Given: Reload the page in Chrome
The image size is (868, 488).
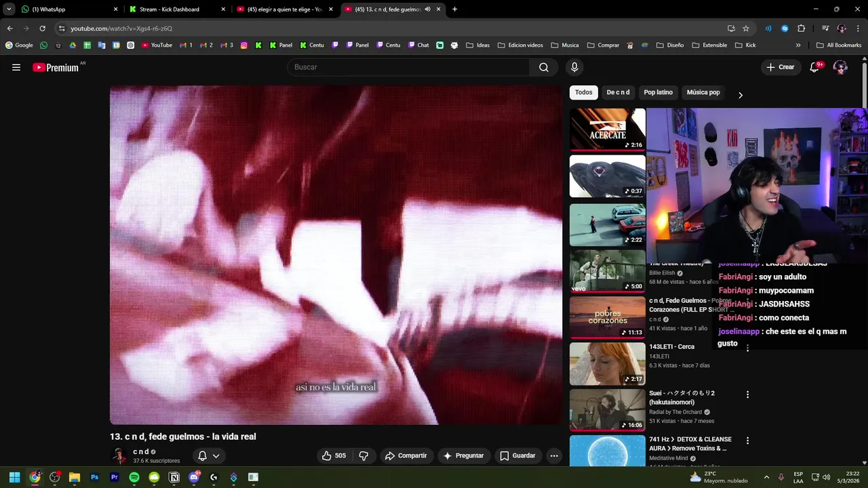Looking at the screenshot, I should point(42,28).
